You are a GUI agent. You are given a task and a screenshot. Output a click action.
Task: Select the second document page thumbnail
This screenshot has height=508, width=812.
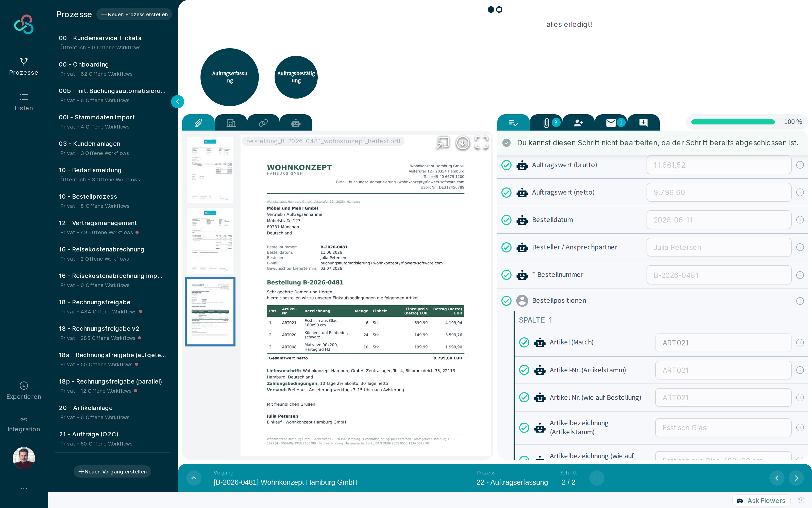point(210,240)
